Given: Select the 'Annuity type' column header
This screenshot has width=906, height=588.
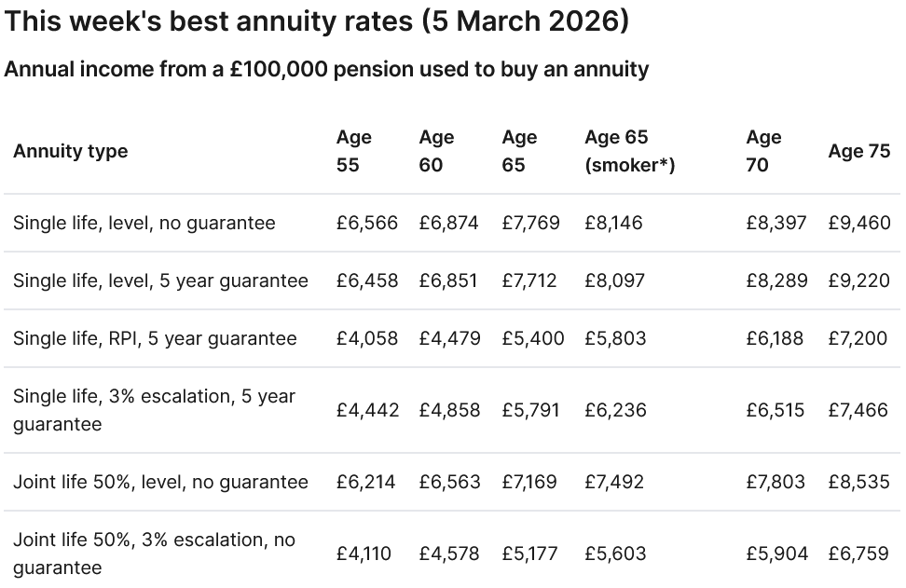Looking at the screenshot, I should coord(71,151).
